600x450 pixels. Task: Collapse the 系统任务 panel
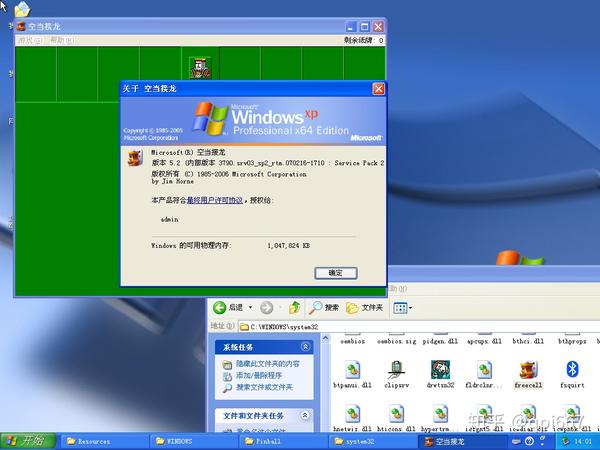(x=305, y=347)
